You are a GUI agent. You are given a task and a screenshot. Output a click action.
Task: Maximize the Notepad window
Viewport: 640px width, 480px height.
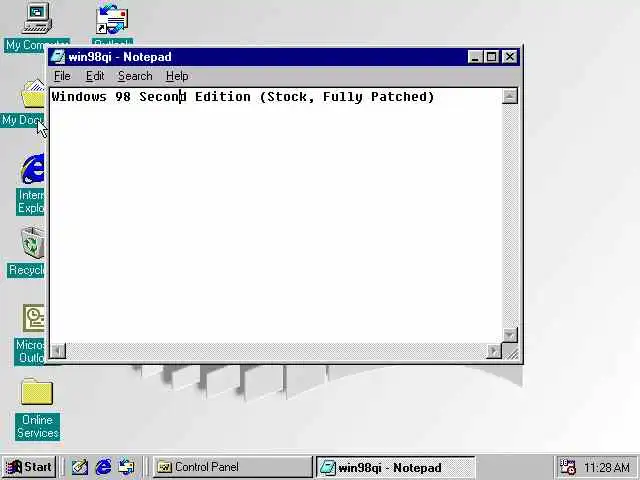(x=491, y=57)
